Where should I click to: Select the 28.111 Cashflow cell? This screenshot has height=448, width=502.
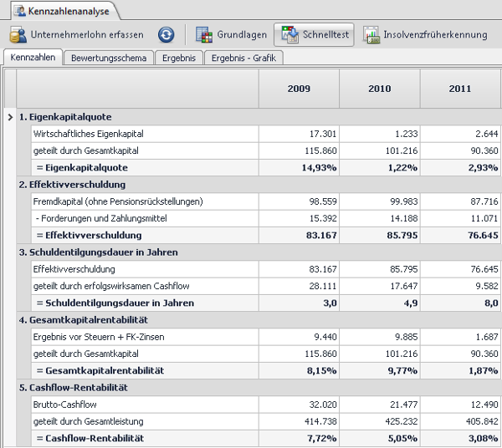299,286
